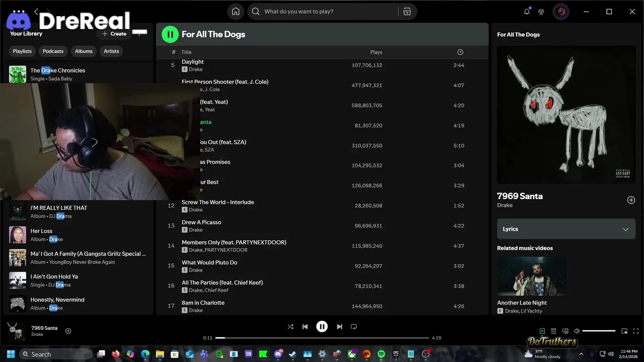Image resolution: width=644 pixels, height=362 pixels.
Task: Toggle the Now Playing view button
Action: [542, 331]
